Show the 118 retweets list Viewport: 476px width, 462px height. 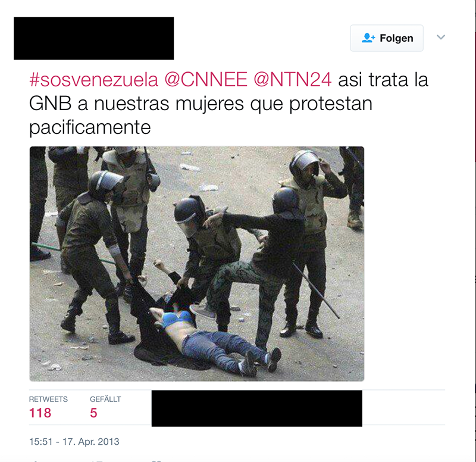pyautogui.click(x=40, y=413)
